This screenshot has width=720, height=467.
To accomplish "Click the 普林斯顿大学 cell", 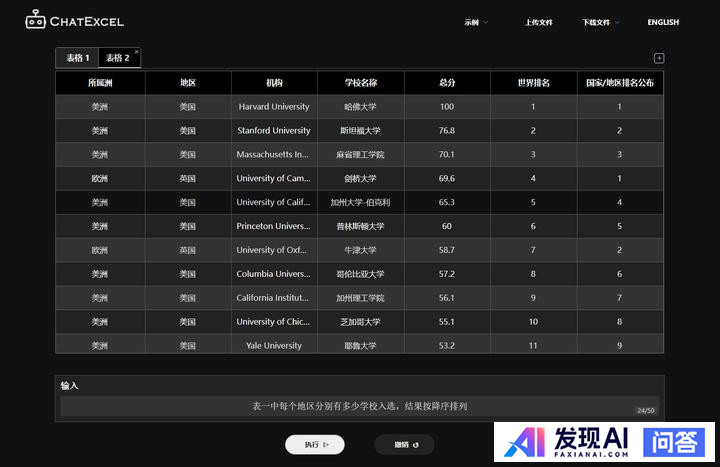I will click(x=360, y=226).
